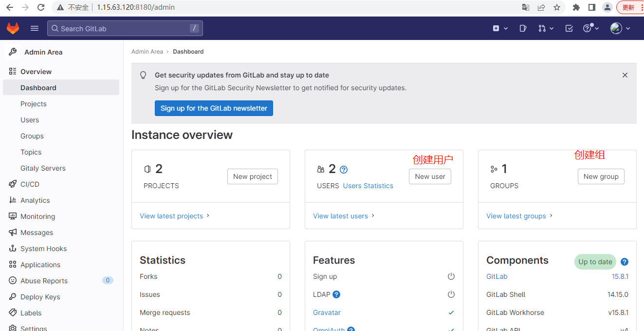644x331 pixels.
Task: Open the Messages megaphone icon
Action: tap(13, 232)
